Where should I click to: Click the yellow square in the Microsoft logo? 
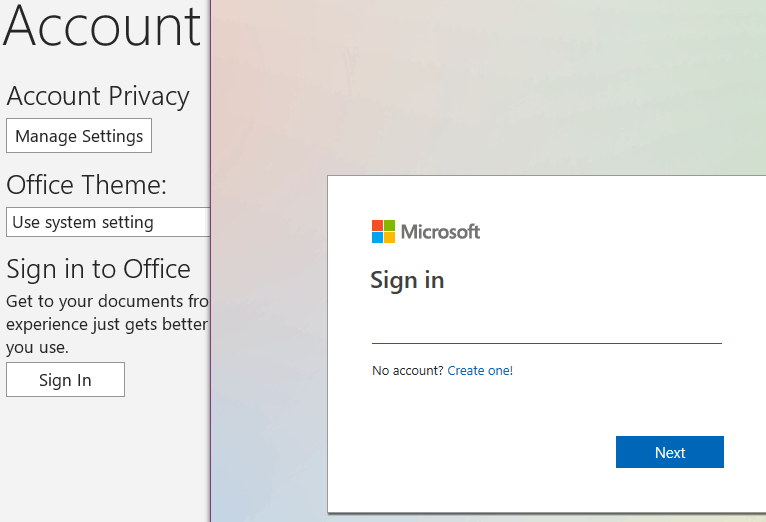click(389, 237)
